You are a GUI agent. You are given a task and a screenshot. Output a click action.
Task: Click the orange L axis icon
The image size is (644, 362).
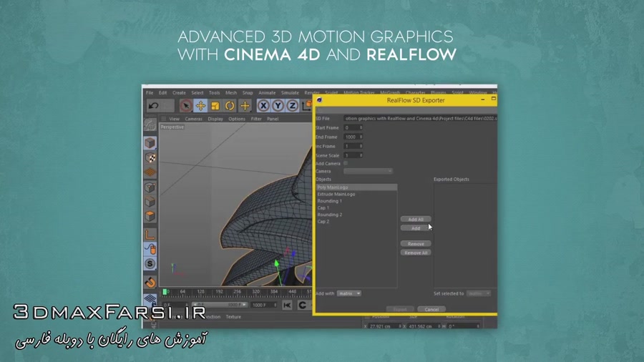[150, 235]
